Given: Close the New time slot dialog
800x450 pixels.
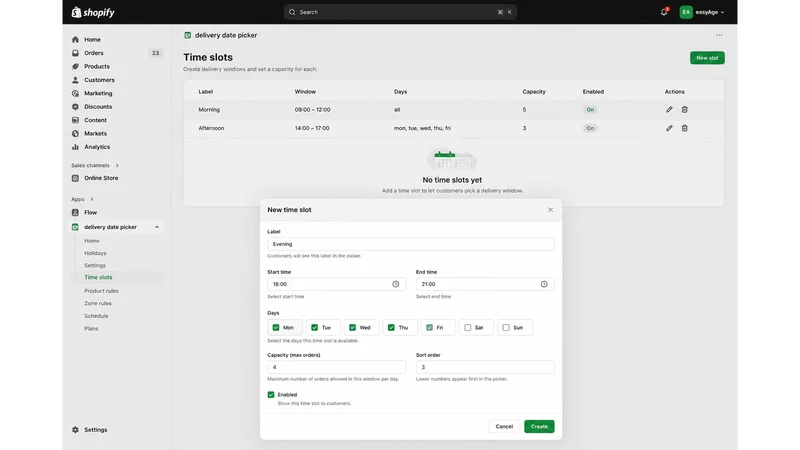Looking at the screenshot, I should coord(551,210).
